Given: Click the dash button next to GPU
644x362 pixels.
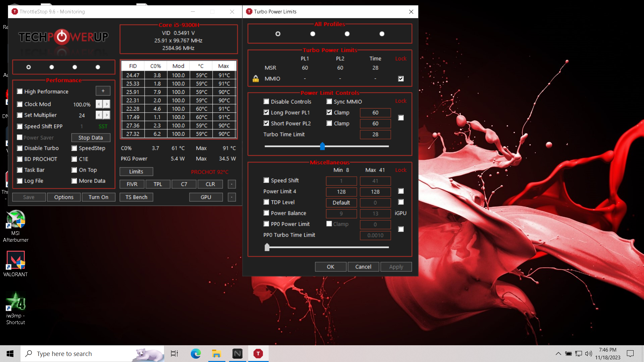Looking at the screenshot, I should point(232,197).
